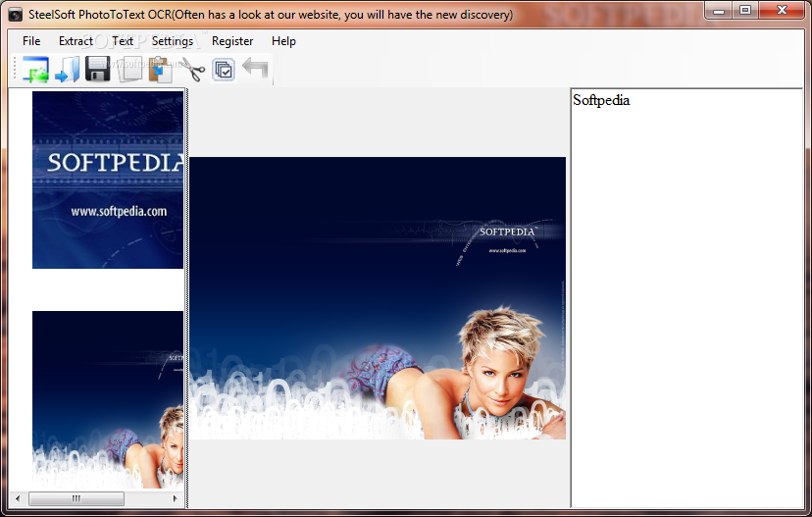The image size is (812, 517).
Task: Click the open image toolbar icon
Action: pos(35,69)
